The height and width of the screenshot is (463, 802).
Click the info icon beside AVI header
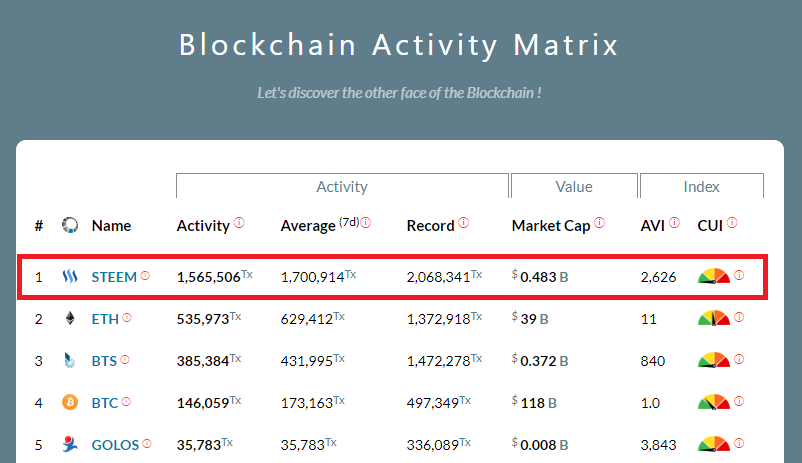(x=675, y=224)
